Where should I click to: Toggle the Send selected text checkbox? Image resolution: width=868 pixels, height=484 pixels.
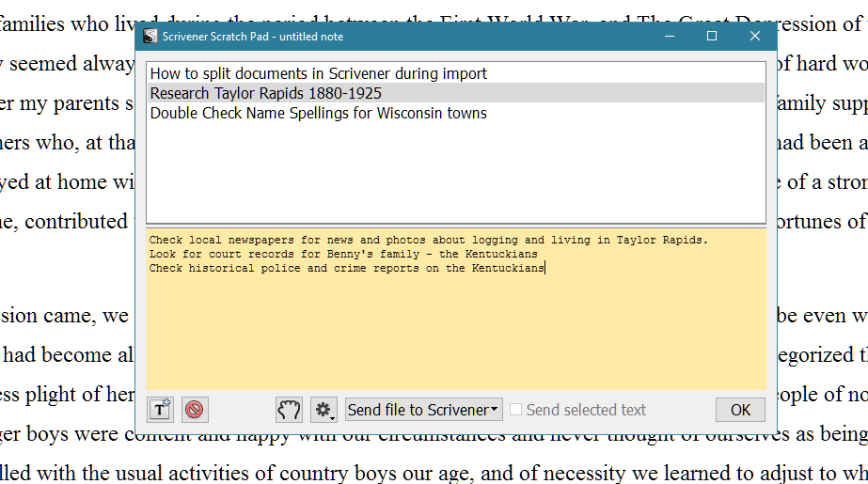(515, 410)
